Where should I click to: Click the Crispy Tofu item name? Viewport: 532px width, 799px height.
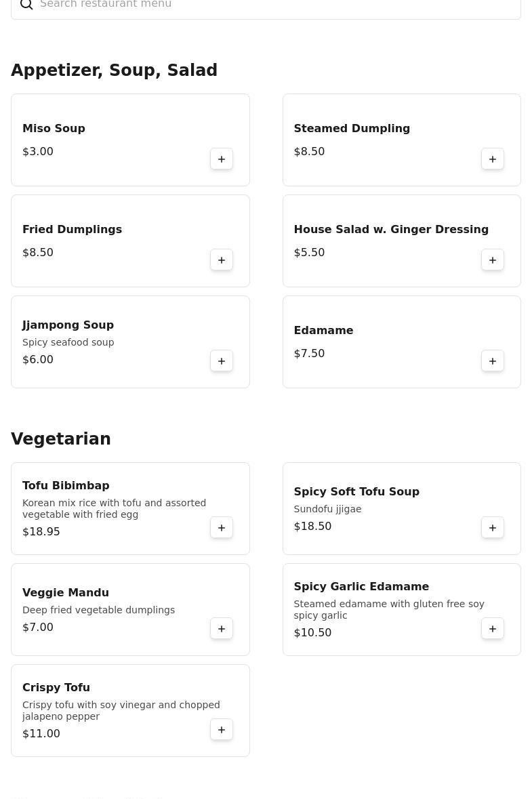pos(56,688)
